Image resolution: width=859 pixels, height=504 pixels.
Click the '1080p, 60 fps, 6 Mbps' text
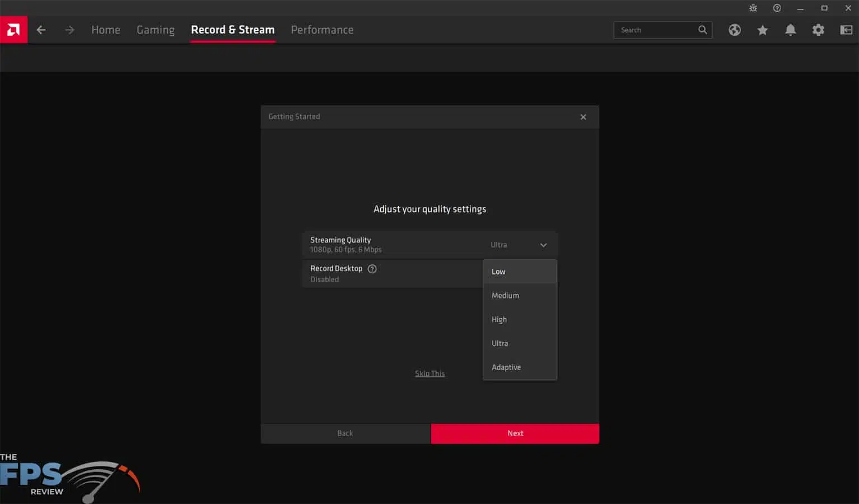pos(346,250)
